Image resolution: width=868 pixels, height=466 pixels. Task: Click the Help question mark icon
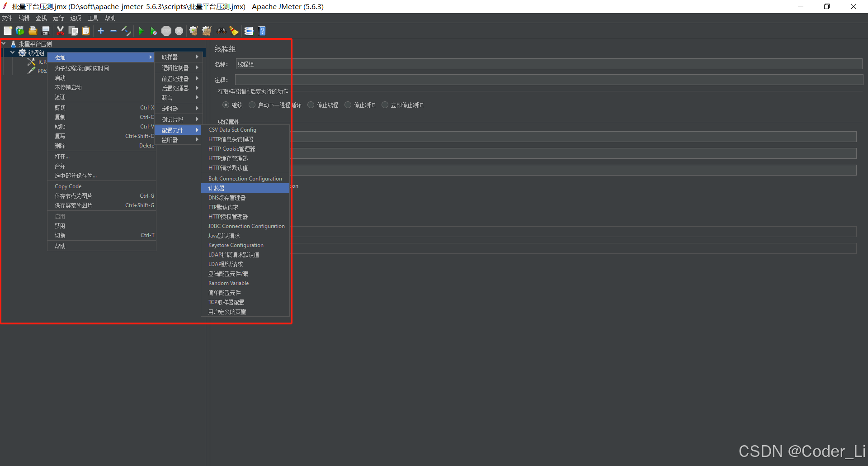(262, 31)
